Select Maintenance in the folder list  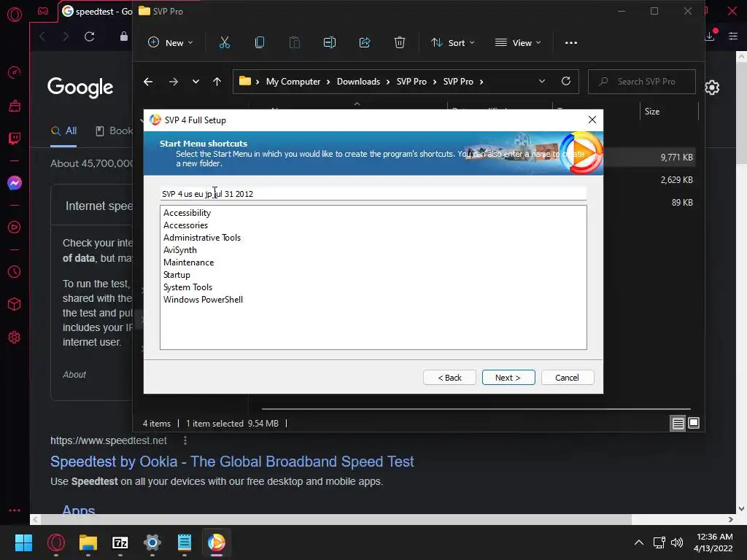[x=189, y=262]
